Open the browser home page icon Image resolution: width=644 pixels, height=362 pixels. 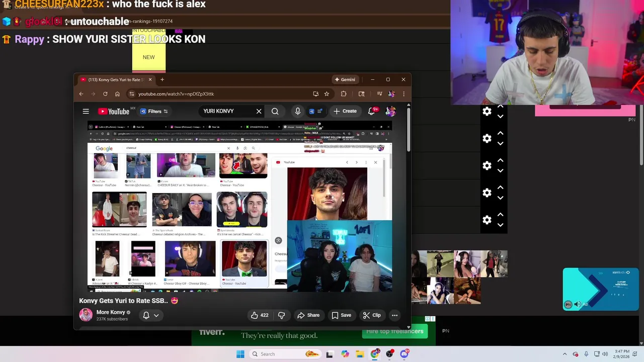click(x=117, y=94)
